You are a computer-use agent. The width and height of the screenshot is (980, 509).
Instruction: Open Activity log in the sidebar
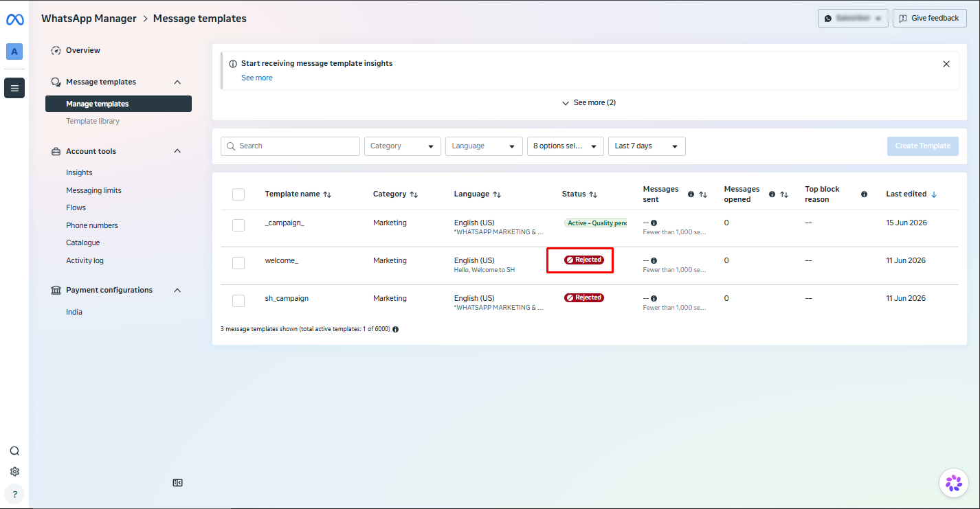point(85,260)
